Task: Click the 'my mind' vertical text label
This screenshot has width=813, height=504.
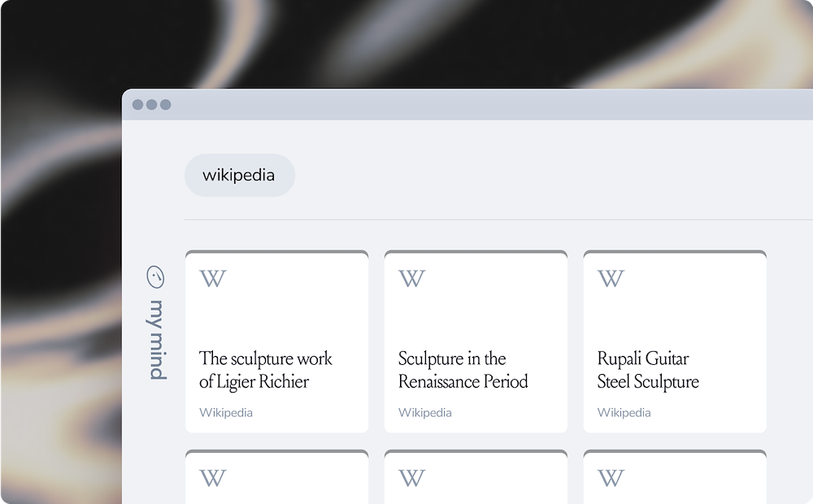Action: pyautogui.click(x=157, y=339)
